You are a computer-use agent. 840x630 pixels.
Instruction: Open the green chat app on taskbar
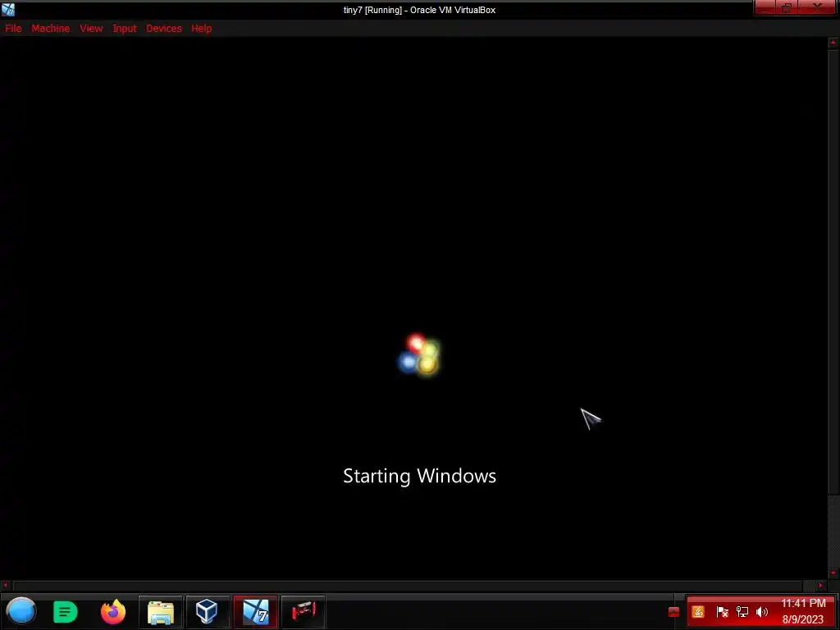66,612
